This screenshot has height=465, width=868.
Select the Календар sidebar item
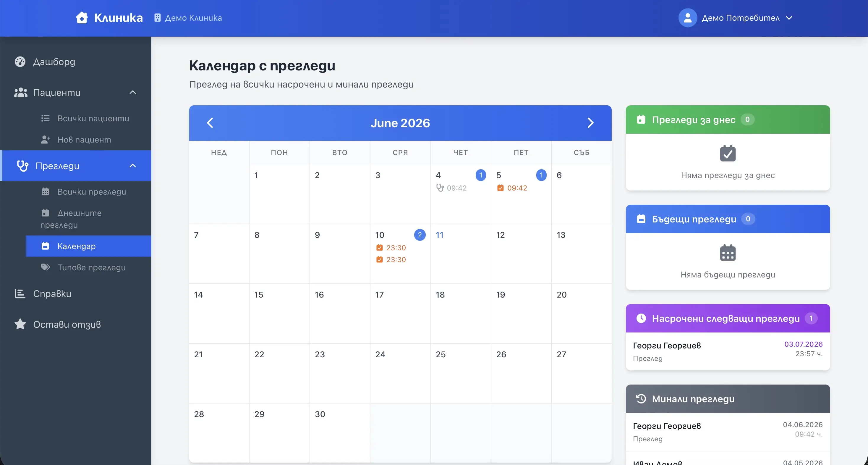[88, 246]
